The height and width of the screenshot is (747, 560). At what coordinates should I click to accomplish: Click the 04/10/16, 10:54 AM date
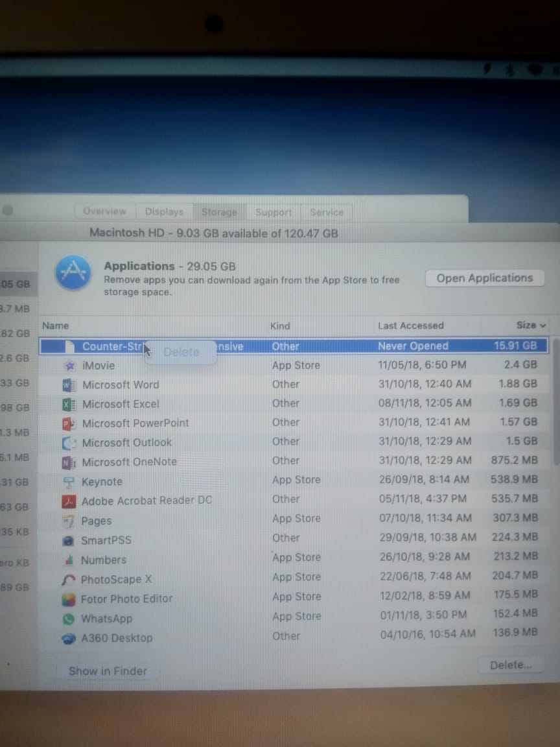click(x=428, y=634)
